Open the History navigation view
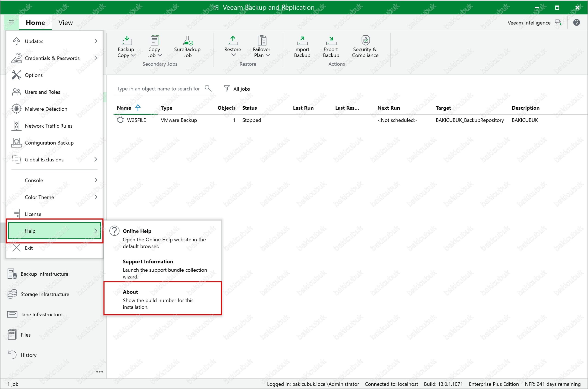Viewport: 588px width, 389px height. pyautogui.click(x=28, y=355)
